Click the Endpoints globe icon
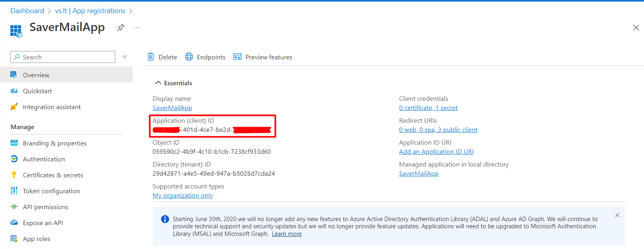Screen dimensions: 644x249 point(189,57)
